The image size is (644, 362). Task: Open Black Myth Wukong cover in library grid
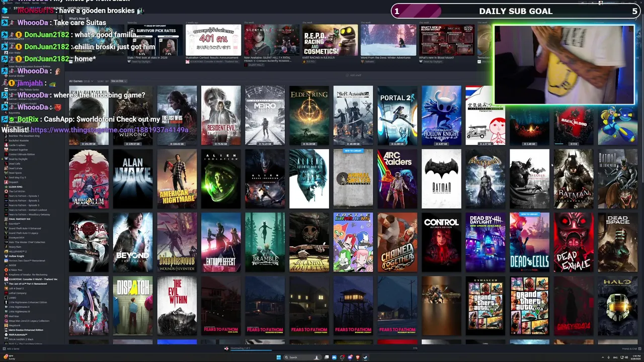click(x=133, y=116)
